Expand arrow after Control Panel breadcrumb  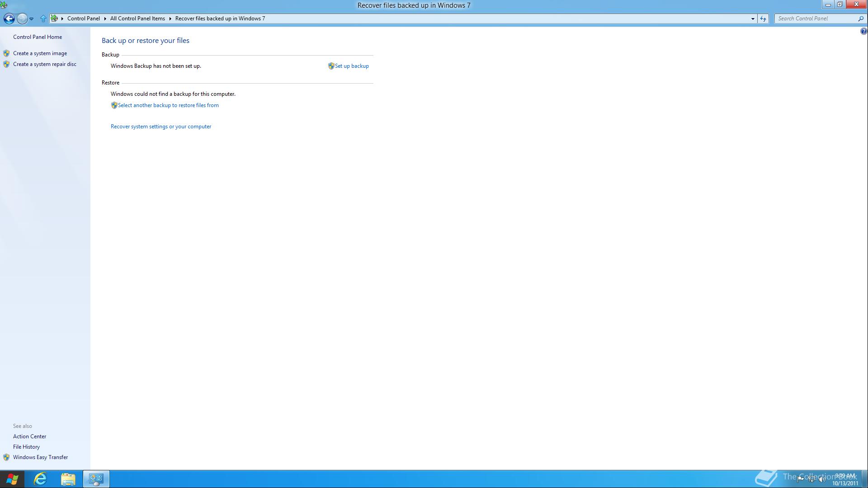click(105, 19)
